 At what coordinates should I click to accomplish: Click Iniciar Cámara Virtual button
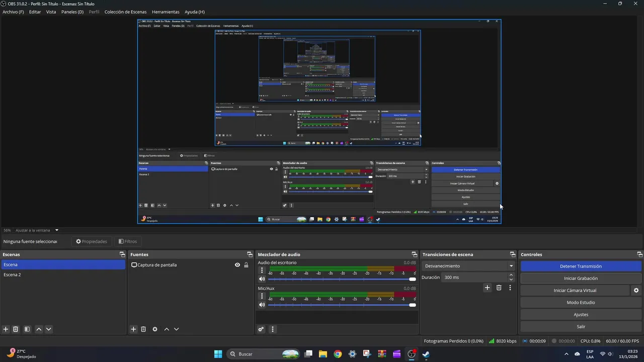pyautogui.click(x=575, y=291)
